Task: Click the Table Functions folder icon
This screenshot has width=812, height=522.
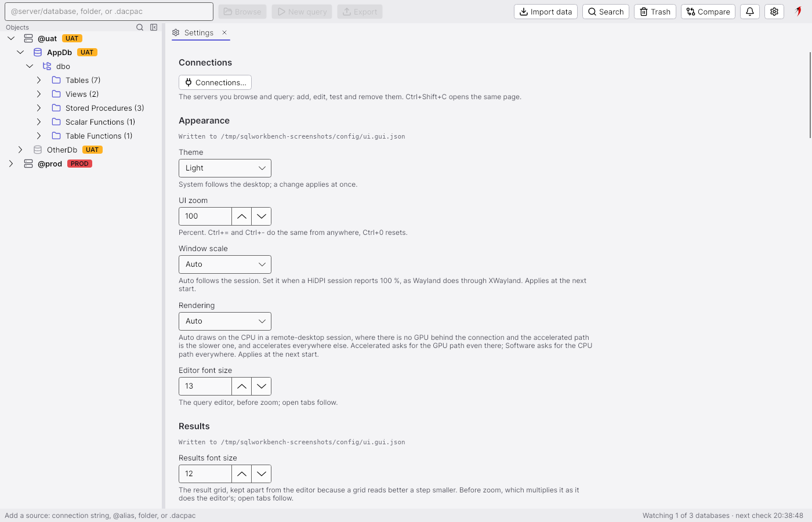Action: pyautogui.click(x=56, y=136)
